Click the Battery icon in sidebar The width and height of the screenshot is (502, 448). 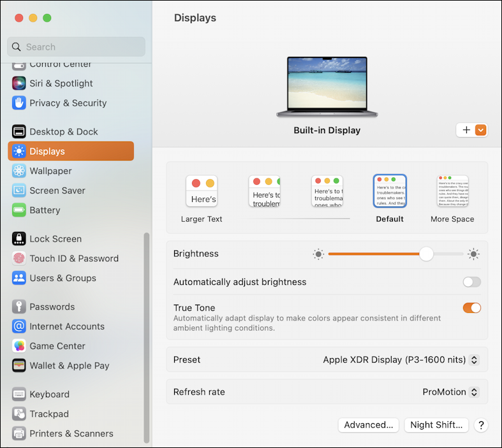pos(19,210)
